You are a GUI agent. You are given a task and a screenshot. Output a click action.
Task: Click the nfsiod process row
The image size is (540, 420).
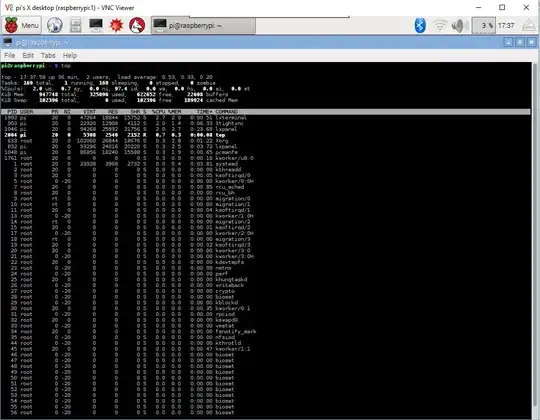pos(265,337)
